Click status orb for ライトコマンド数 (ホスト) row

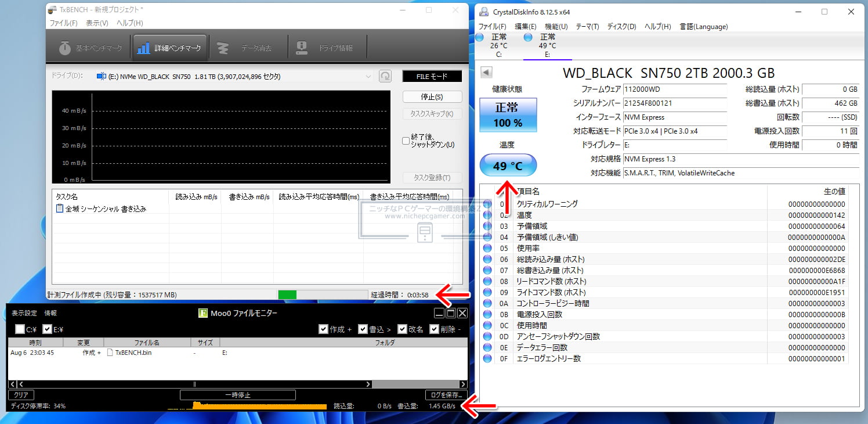(487, 292)
